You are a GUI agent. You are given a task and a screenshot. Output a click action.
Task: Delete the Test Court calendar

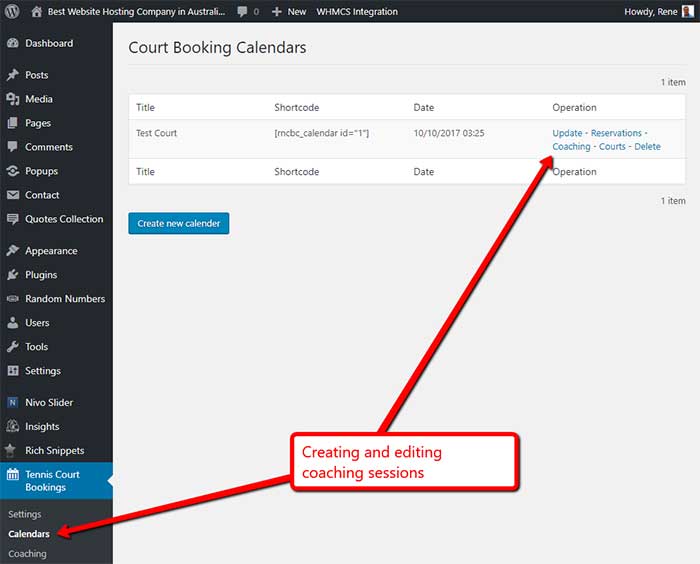click(647, 146)
